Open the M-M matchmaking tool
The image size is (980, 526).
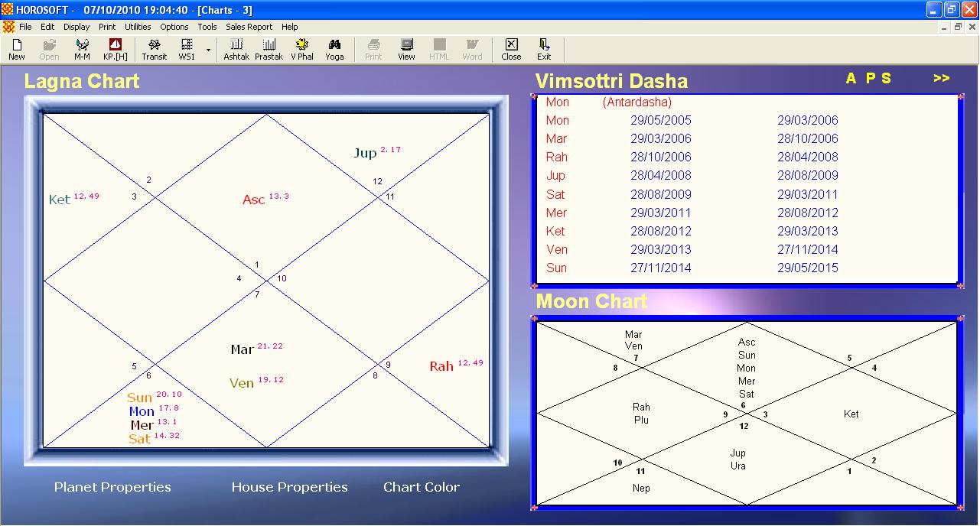[82, 50]
